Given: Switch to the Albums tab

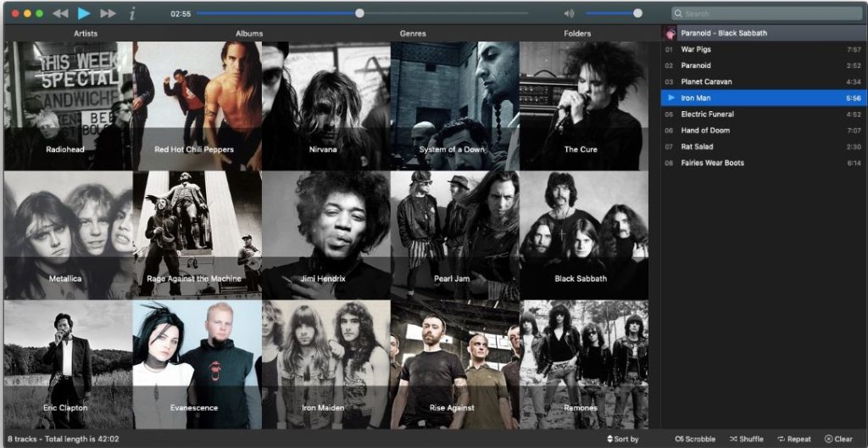Looking at the screenshot, I should 249,33.
